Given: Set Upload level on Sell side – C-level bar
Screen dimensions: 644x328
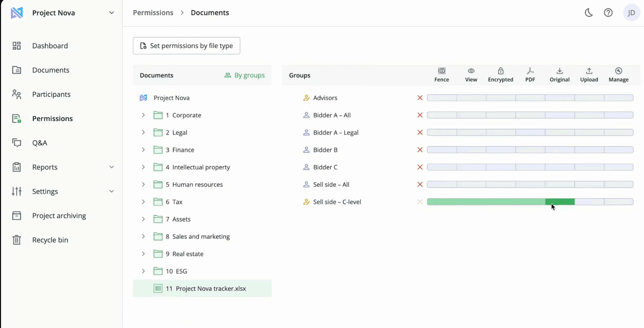Looking at the screenshot, I should click(x=589, y=202).
